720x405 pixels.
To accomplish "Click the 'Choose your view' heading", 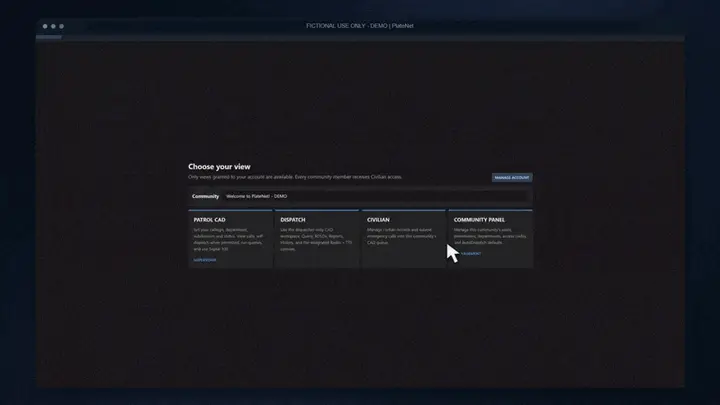I will [x=219, y=167].
